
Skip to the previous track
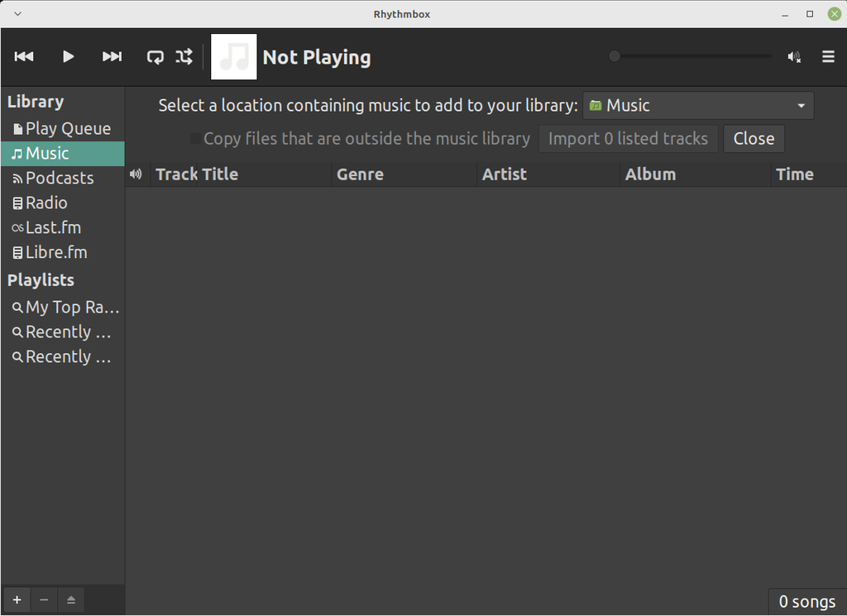coord(24,57)
